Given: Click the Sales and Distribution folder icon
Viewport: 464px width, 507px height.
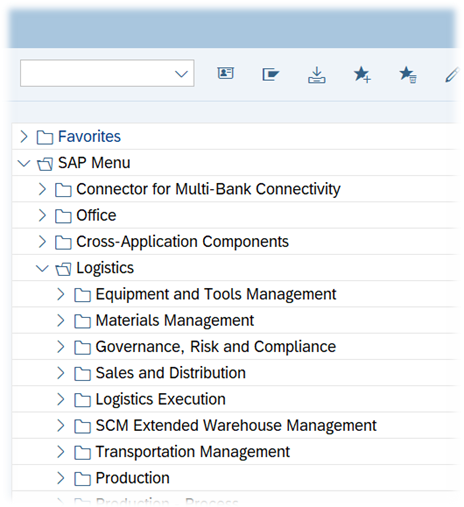Looking at the screenshot, I should (x=82, y=374).
